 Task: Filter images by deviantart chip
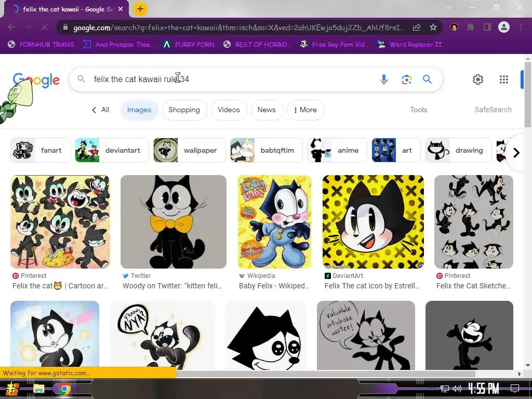point(112,150)
